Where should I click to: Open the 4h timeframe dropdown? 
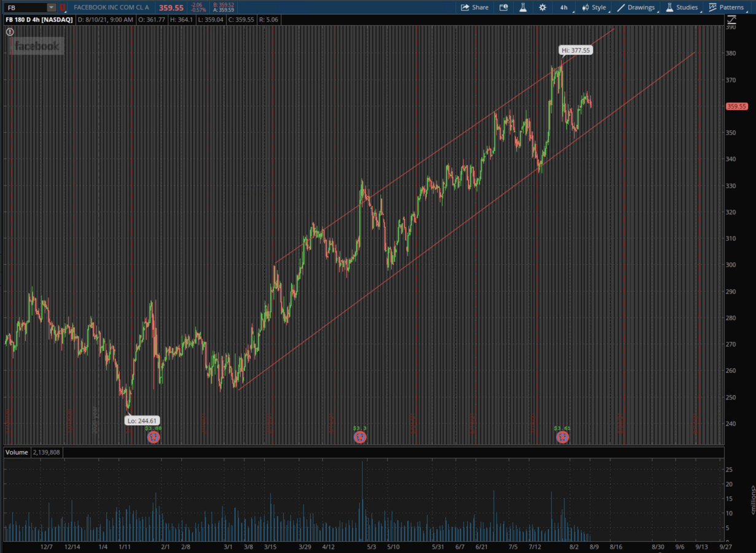coord(564,7)
